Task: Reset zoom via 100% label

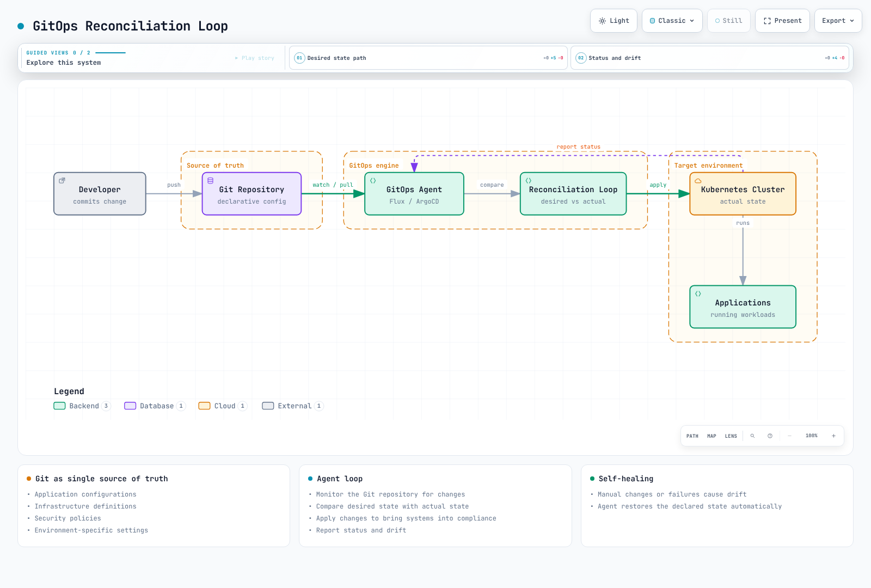Action: click(812, 436)
